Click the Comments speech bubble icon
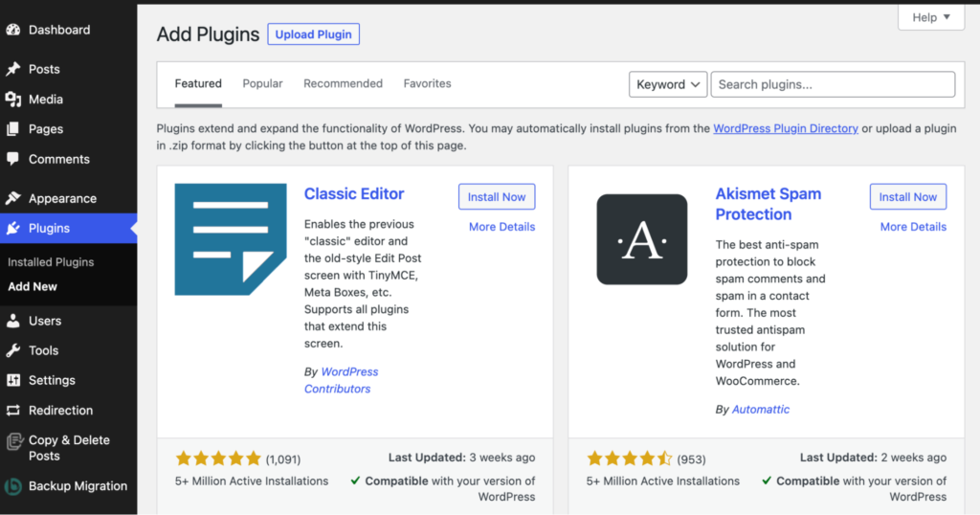 coord(13,159)
